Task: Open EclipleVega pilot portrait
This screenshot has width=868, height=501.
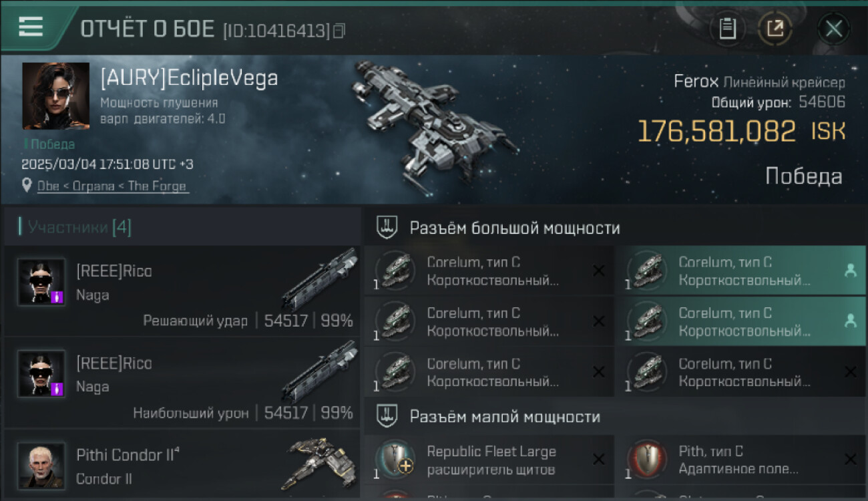Action: [x=56, y=96]
